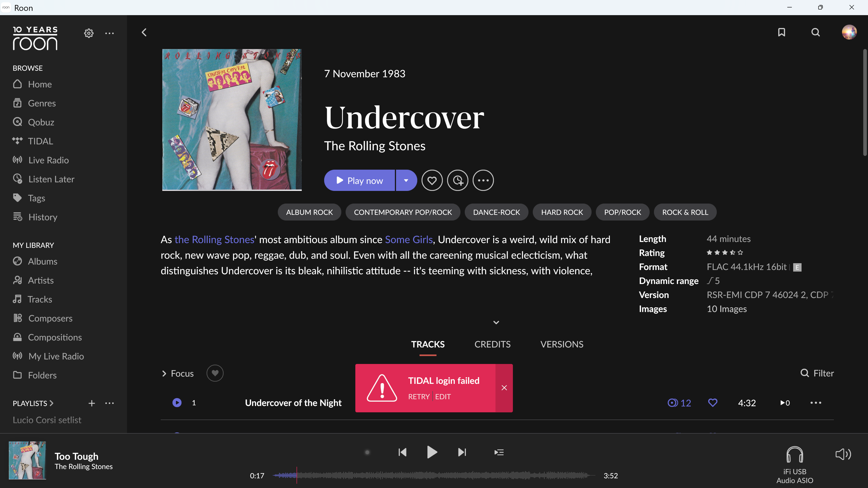Viewport: 868px width, 488px height.
Task: Expand the album review text chevron
Action: pos(496,322)
